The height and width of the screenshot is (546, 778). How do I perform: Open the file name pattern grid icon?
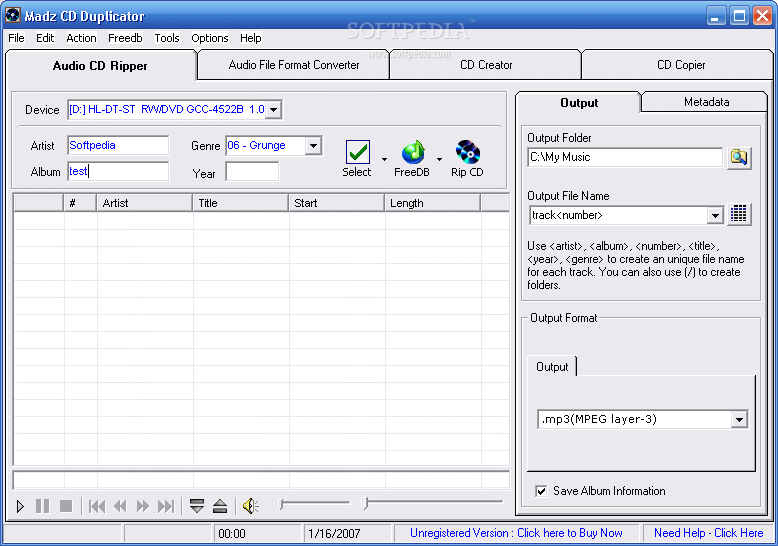(739, 214)
